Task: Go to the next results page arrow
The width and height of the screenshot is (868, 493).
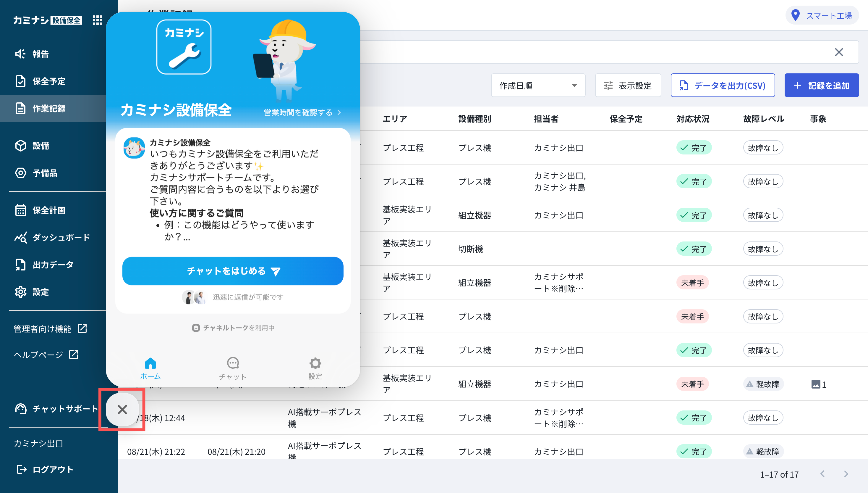Action: pyautogui.click(x=846, y=474)
